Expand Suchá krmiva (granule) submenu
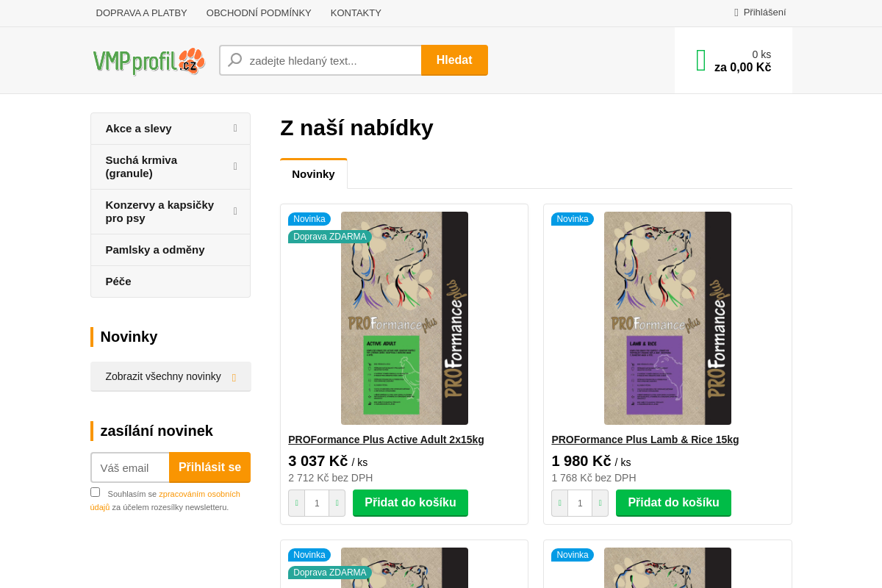Screen dimensions: 882x588 pyautogui.click(x=235, y=167)
